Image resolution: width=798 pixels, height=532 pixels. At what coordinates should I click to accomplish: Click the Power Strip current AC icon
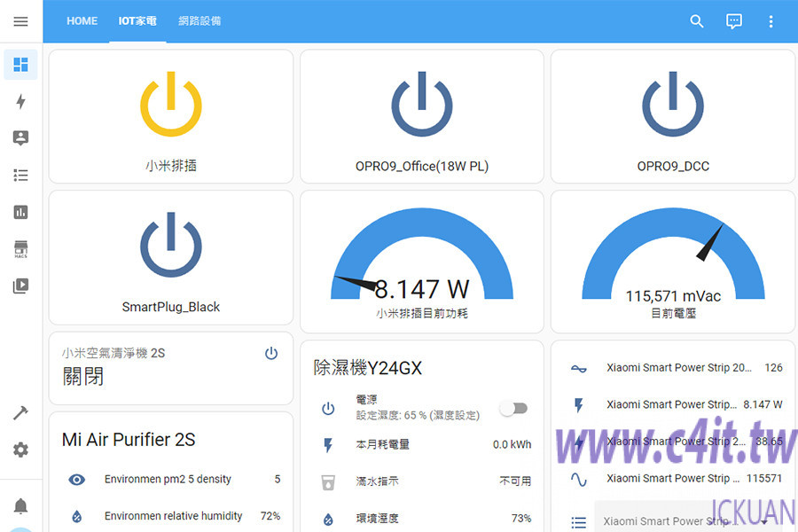click(579, 369)
